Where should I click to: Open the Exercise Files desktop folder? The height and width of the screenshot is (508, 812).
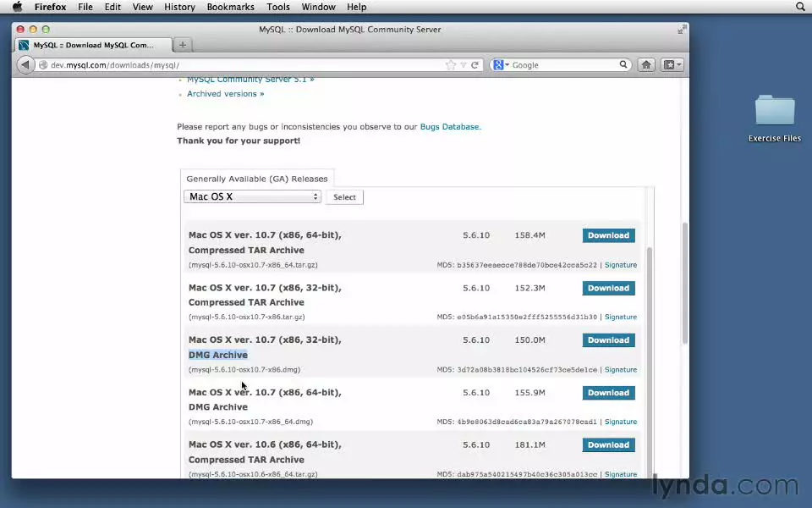[774, 113]
